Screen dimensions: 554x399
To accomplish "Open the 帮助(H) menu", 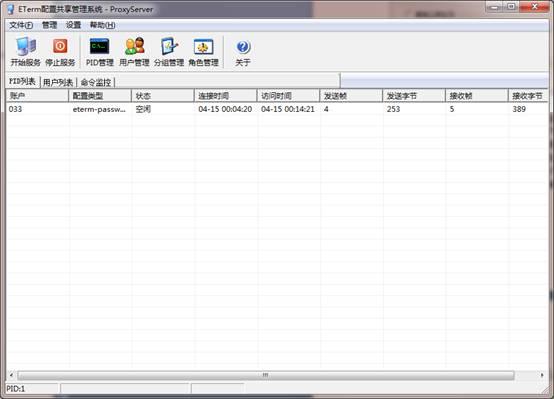I will 102,25.
